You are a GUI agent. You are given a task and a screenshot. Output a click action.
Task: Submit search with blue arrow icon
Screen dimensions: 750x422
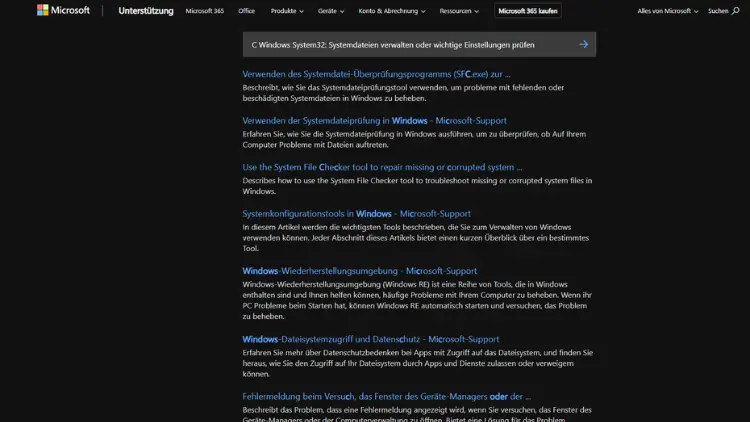[583, 44]
